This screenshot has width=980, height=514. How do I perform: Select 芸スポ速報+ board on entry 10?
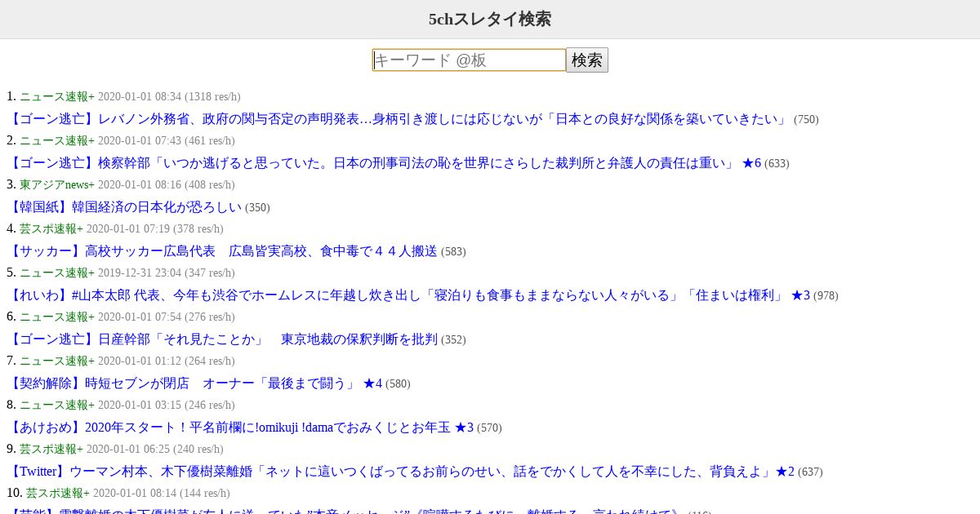click(58, 493)
